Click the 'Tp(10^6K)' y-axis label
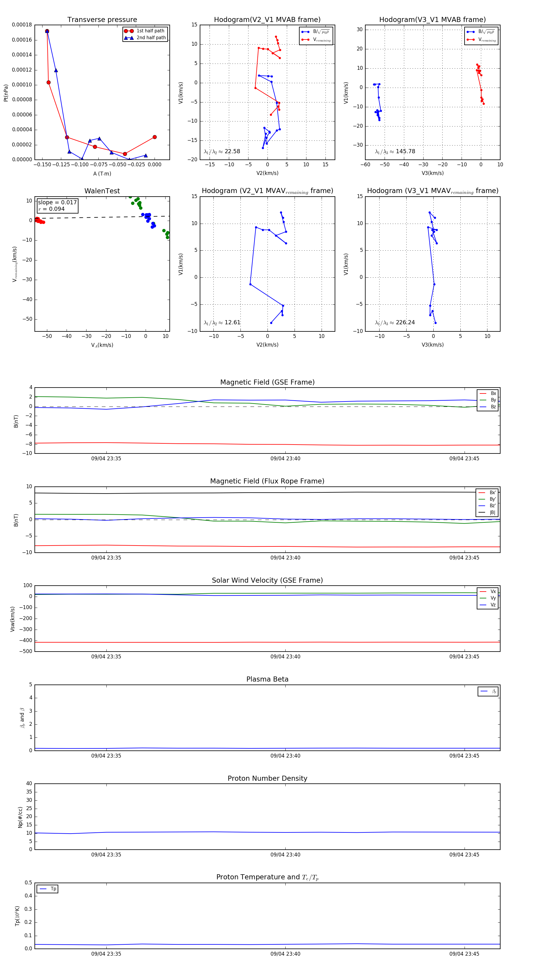The image size is (535, 980). tap(17, 916)
